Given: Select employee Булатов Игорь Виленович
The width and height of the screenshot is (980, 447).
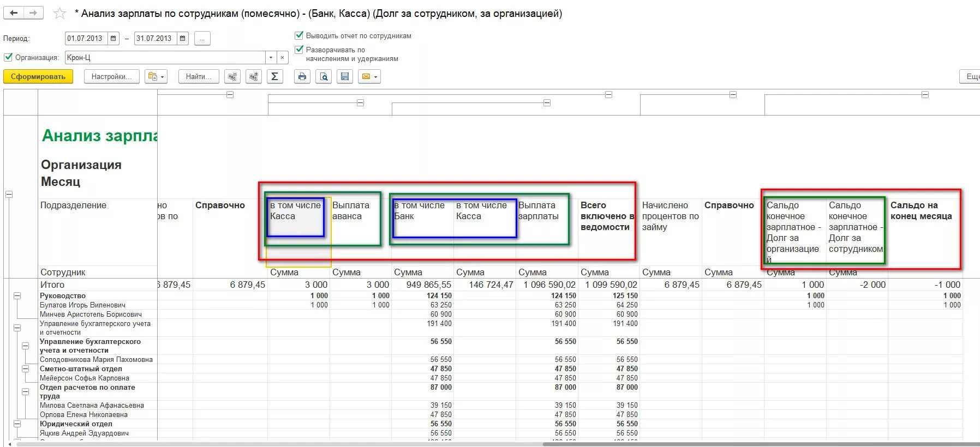Looking at the screenshot, I should 82,305.
